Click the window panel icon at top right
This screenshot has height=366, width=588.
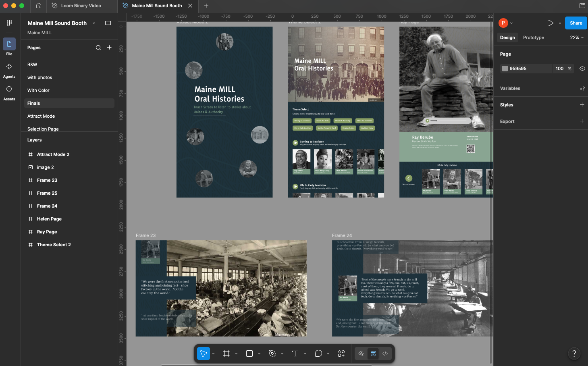click(582, 6)
